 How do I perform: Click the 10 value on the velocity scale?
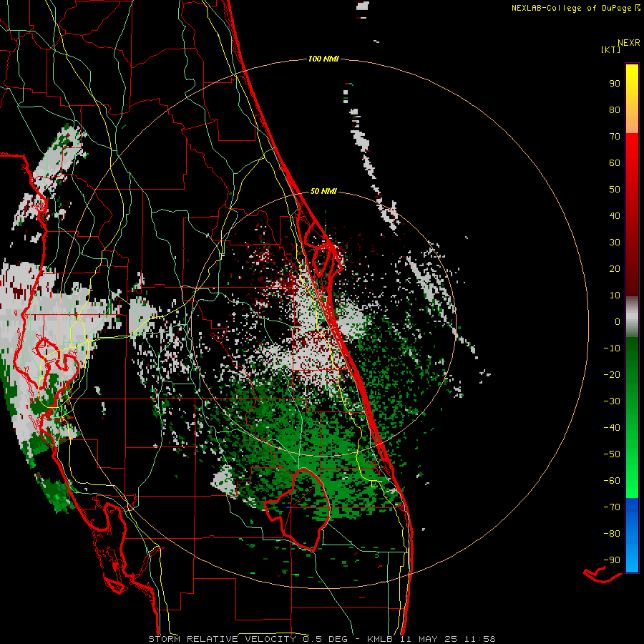click(615, 296)
